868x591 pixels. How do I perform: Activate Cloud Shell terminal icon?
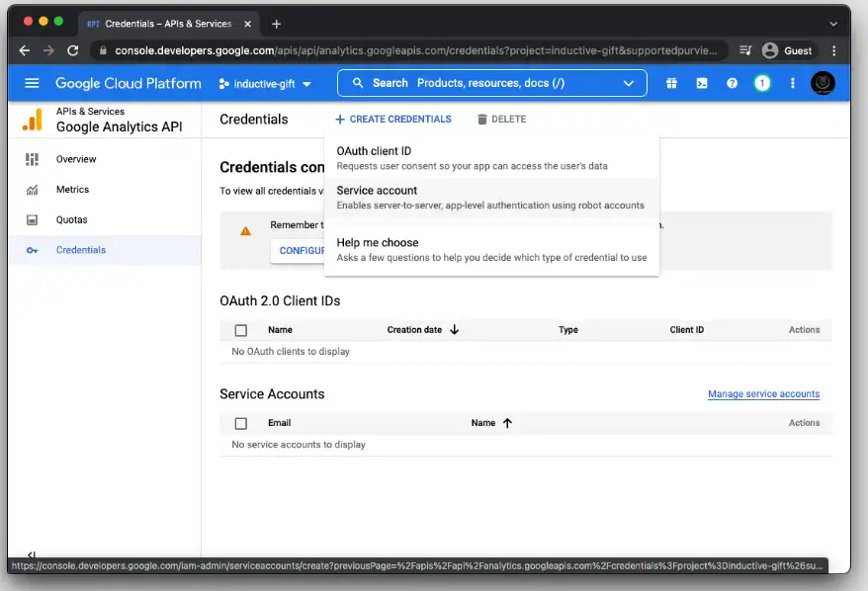click(701, 83)
